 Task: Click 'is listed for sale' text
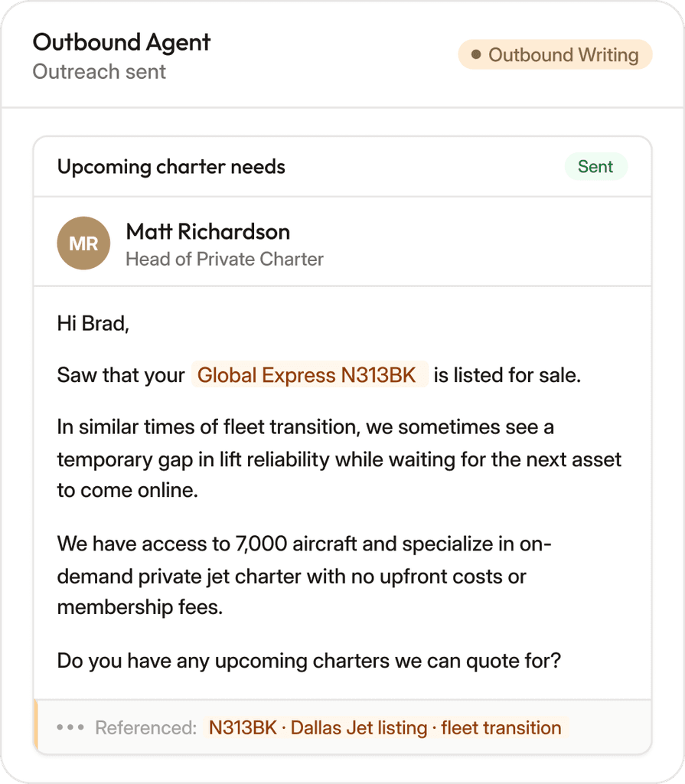click(507, 375)
